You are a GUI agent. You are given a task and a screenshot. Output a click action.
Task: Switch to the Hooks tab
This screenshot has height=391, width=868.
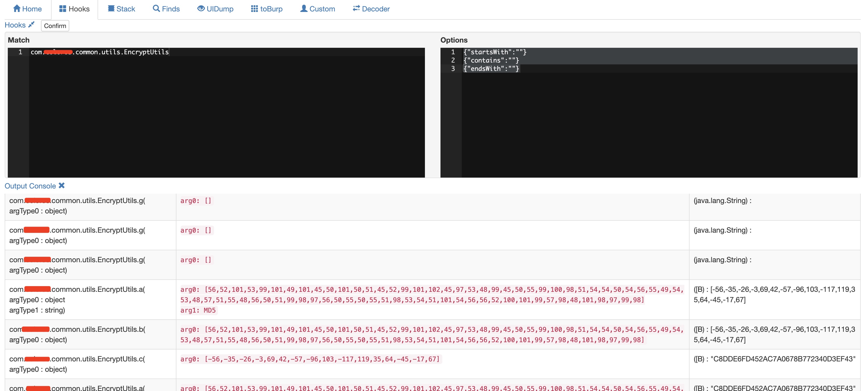click(74, 9)
